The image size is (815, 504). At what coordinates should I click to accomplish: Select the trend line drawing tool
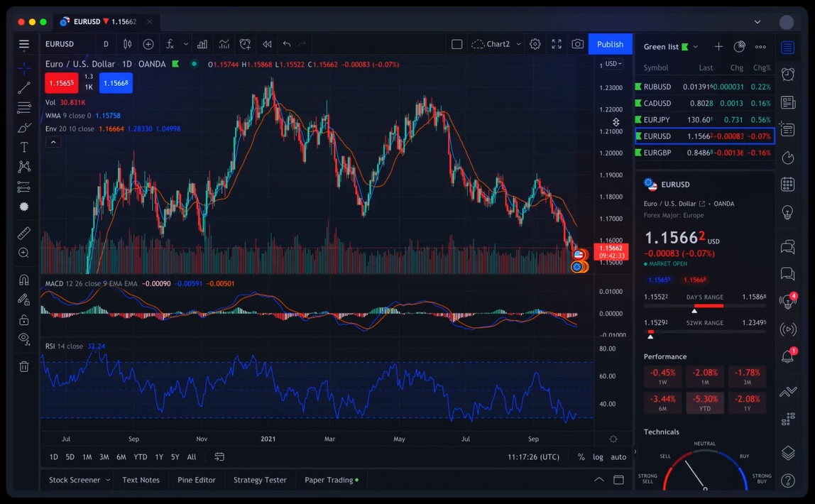[x=24, y=88]
